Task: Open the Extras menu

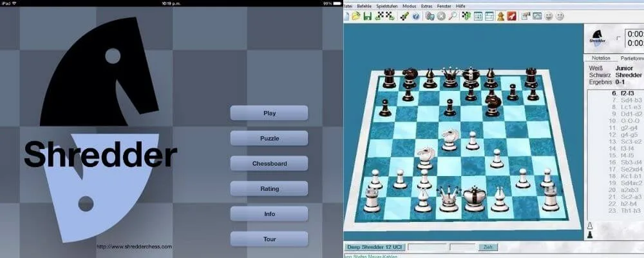Action: point(427,6)
